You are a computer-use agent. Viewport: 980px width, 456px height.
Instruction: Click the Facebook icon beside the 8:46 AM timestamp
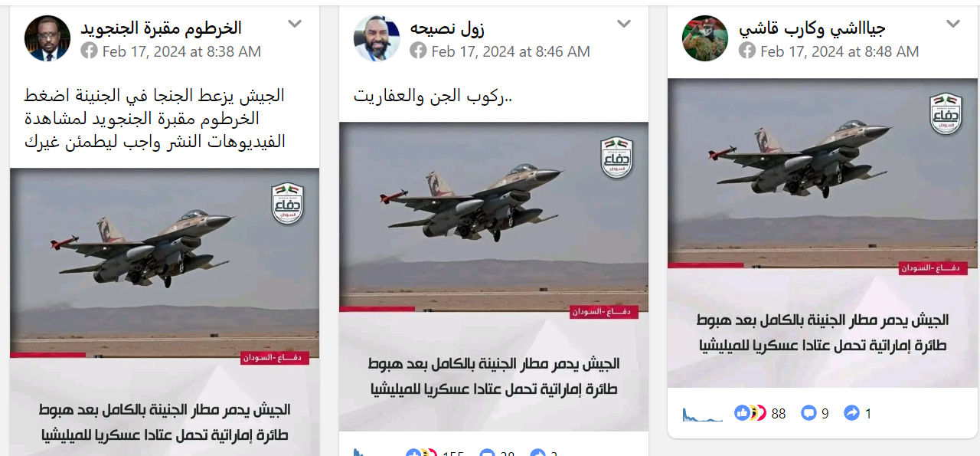tap(418, 51)
